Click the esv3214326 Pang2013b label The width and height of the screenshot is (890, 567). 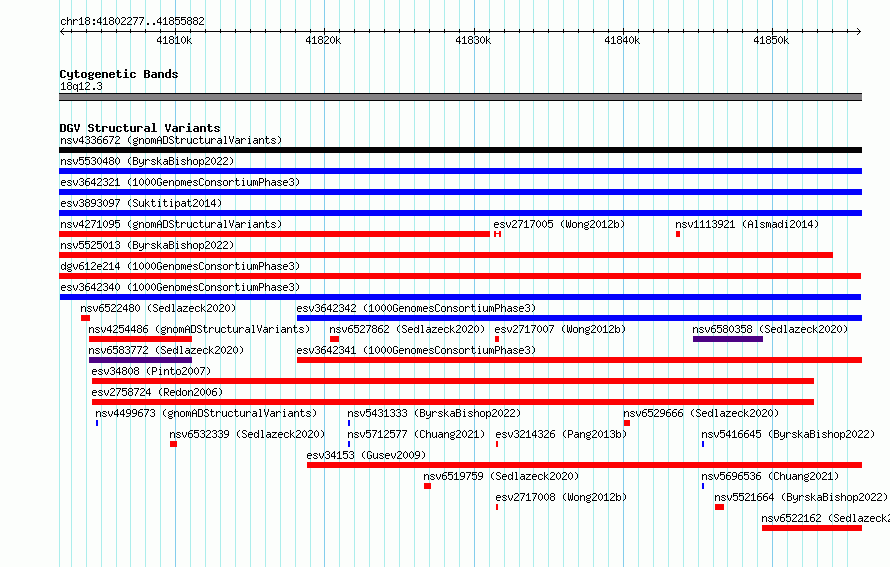pos(561,434)
